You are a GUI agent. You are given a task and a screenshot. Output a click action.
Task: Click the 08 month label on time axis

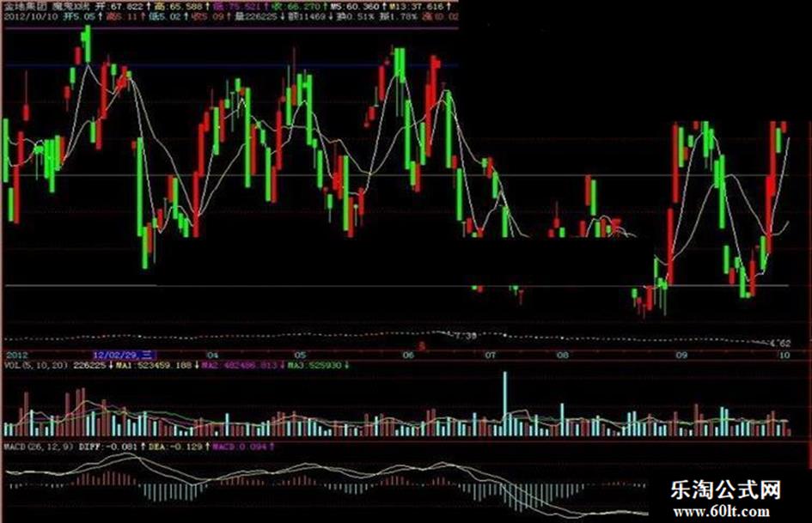[563, 356]
